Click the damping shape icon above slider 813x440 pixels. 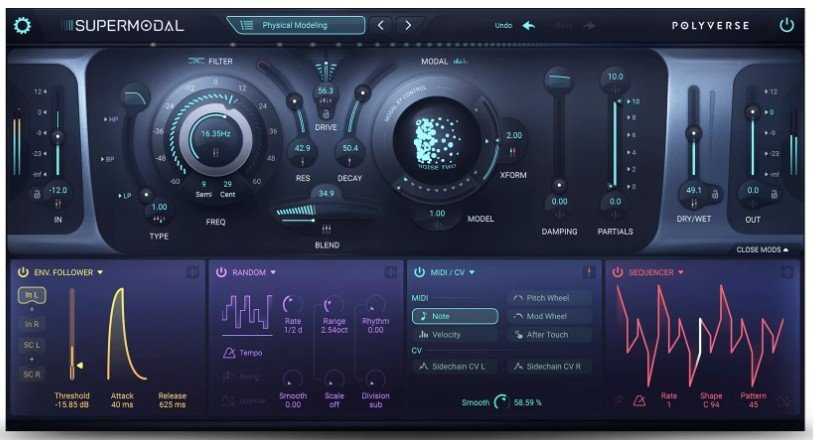click(559, 79)
